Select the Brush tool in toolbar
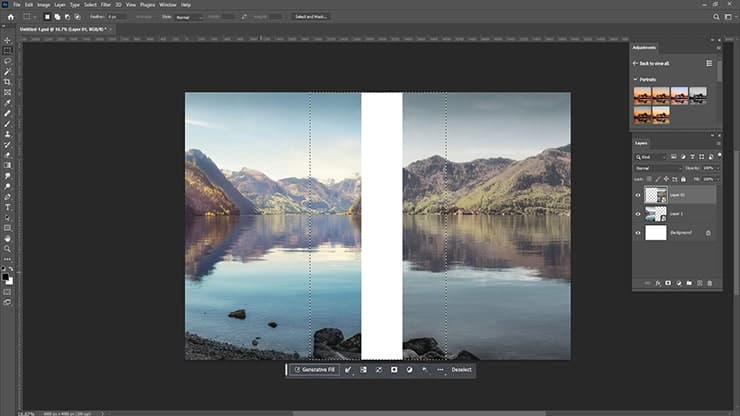740x416 pixels. (7, 124)
